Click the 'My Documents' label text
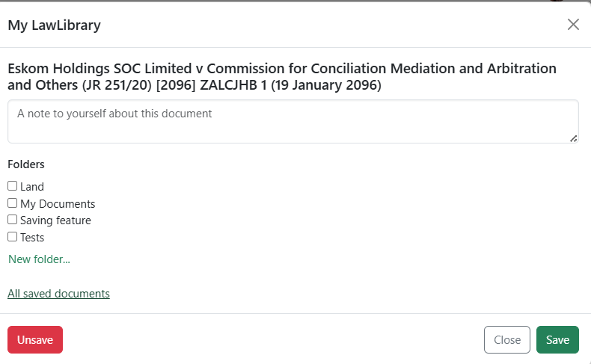 (58, 204)
